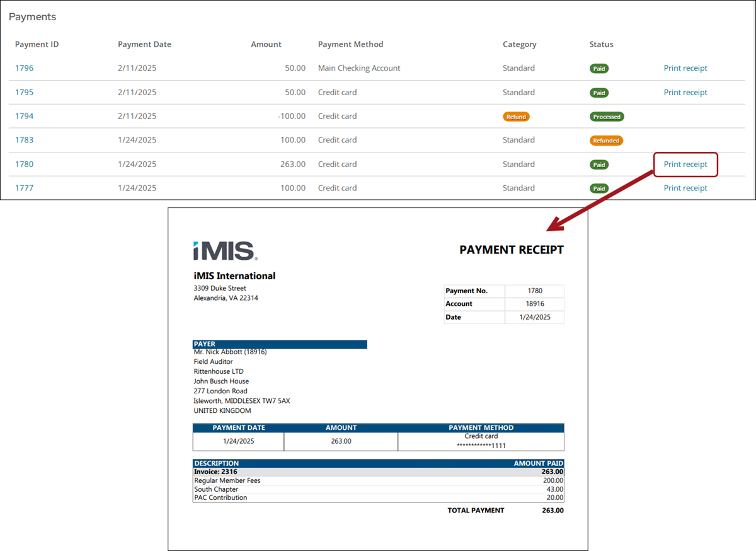The height and width of the screenshot is (551, 756).
Task: Sort table by Status column
Action: (x=601, y=44)
